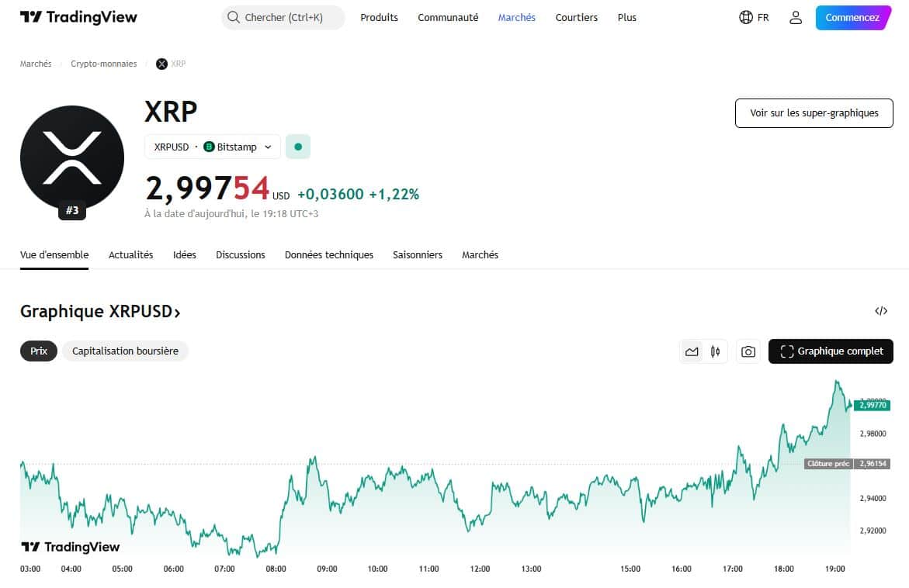Click the Chercher search field
This screenshot has width=909, height=588.
tap(283, 17)
